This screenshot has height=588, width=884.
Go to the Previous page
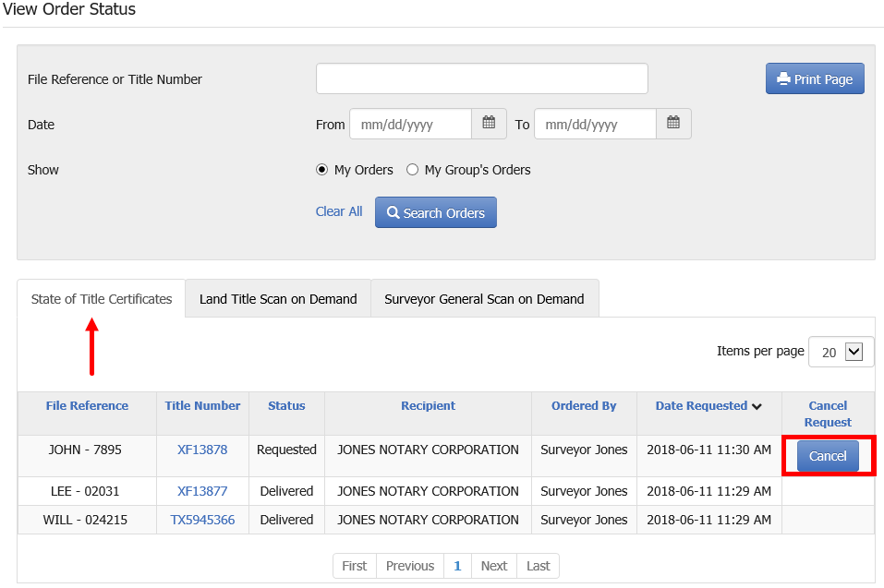pyautogui.click(x=410, y=566)
